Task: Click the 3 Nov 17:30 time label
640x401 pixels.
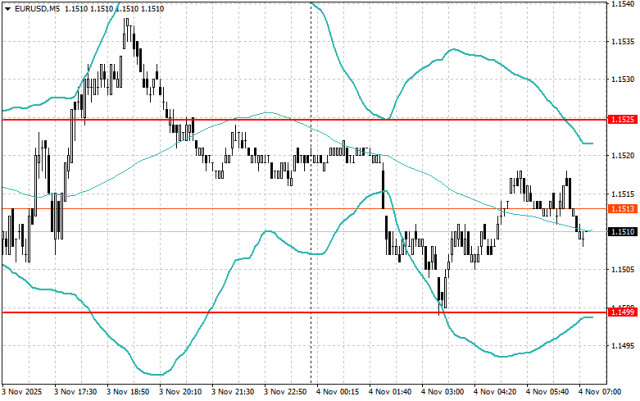Action: (76, 392)
